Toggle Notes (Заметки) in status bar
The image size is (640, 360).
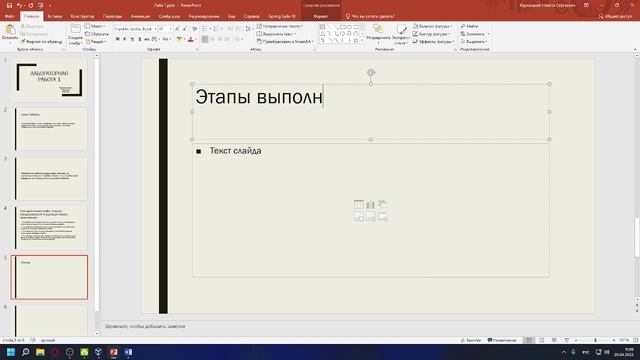point(470,340)
